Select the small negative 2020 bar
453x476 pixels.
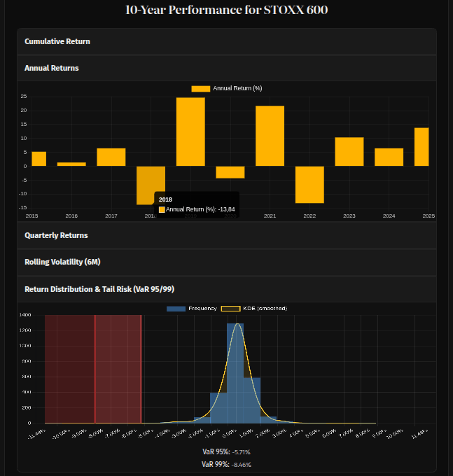click(230, 172)
